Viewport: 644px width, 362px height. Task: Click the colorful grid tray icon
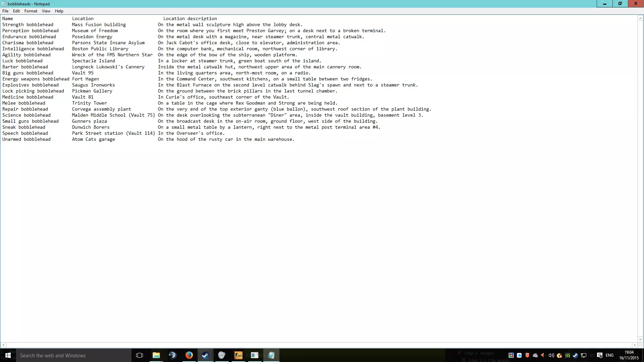tap(511, 355)
